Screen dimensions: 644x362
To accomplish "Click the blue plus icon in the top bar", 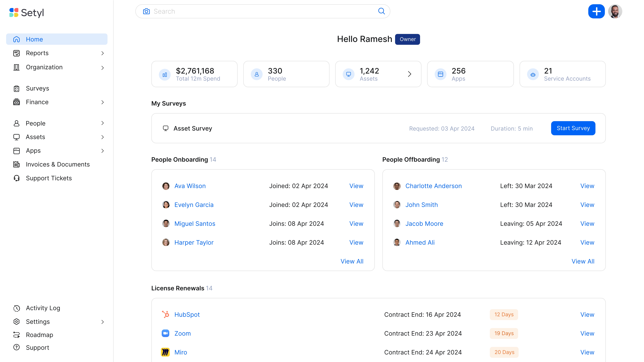I will [x=597, y=11].
